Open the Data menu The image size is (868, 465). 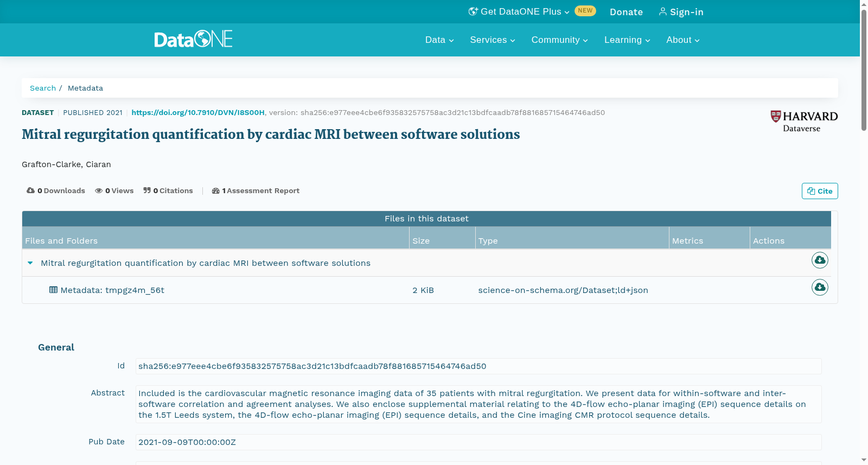point(439,40)
